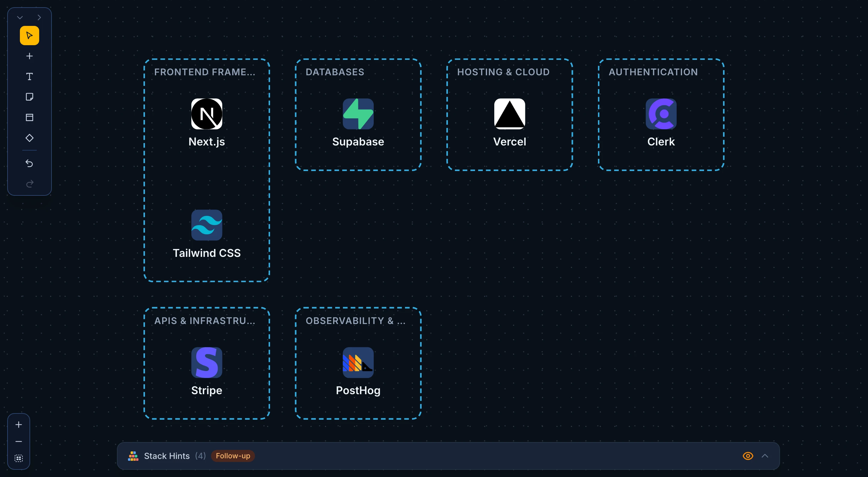
Task: Click the Vercel label text
Action: click(x=509, y=142)
